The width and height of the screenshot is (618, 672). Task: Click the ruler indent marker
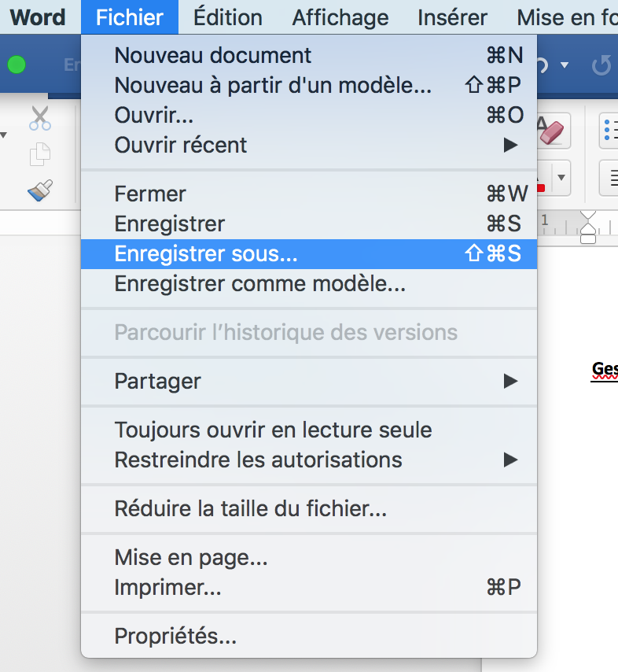click(588, 227)
